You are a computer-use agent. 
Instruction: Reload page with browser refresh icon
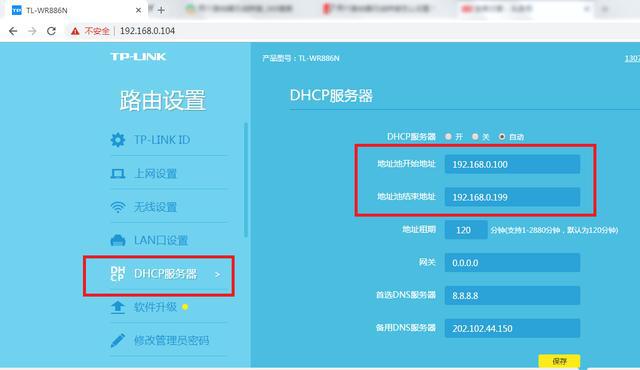[x=51, y=31]
